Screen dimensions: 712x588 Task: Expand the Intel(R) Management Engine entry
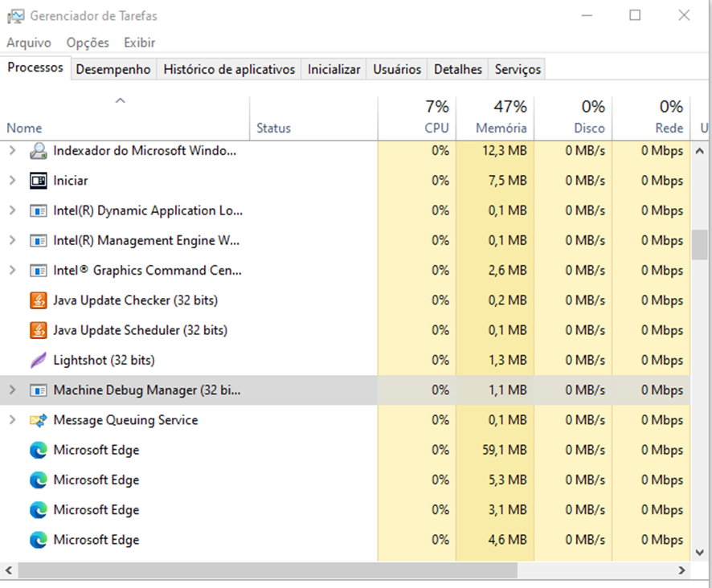click(12, 240)
